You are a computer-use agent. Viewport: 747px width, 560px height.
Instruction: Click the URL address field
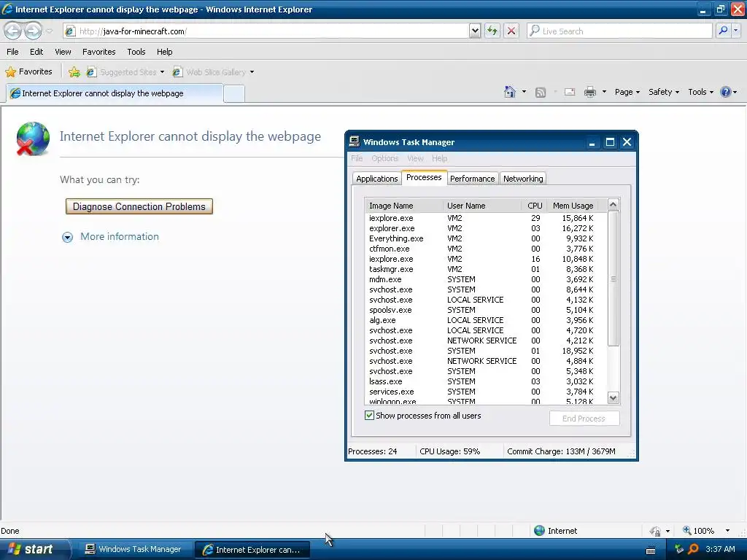tap(271, 31)
